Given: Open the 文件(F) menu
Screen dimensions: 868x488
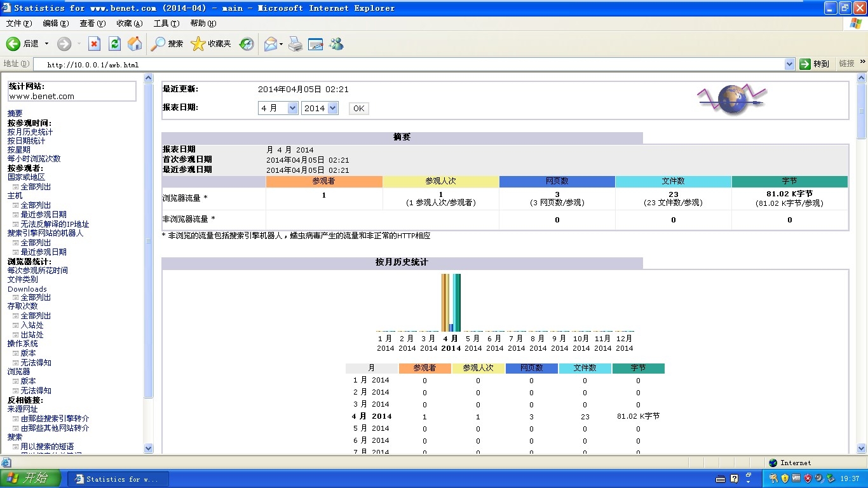Looking at the screenshot, I should pos(19,24).
